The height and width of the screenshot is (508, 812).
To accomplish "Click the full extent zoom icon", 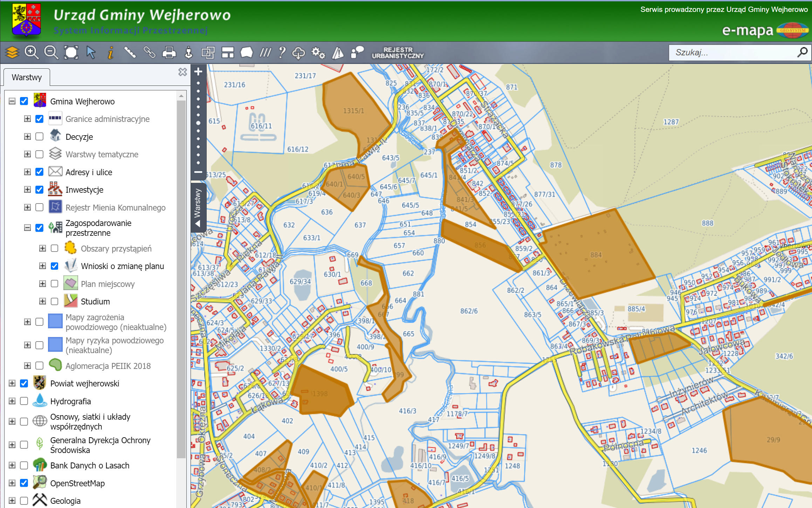I will [x=71, y=53].
